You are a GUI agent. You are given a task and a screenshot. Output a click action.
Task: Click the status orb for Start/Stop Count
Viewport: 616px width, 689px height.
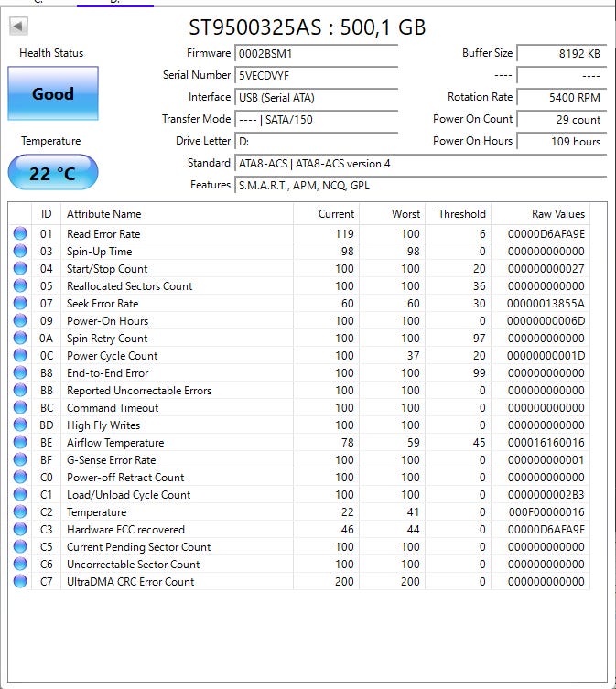click(x=20, y=268)
